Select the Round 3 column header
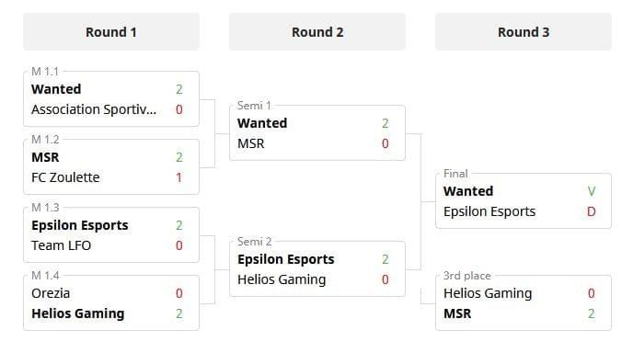The height and width of the screenshot is (364, 633). [x=524, y=32]
